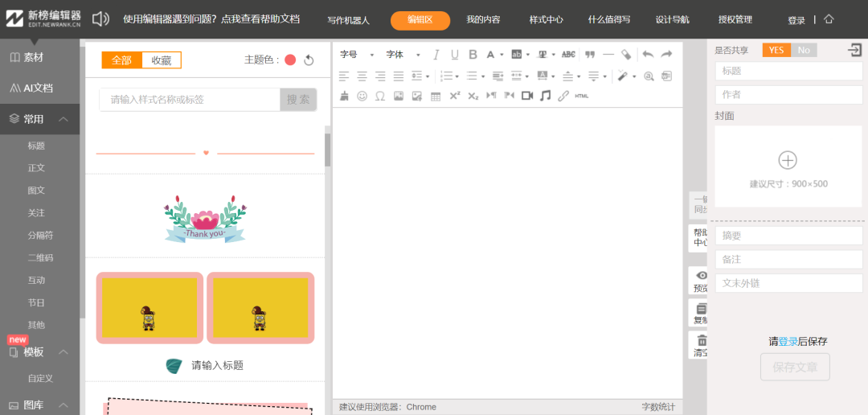Click the speaker announcement icon
Image resolution: width=868 pixels, height=415 pixels.
coord(100,19)
